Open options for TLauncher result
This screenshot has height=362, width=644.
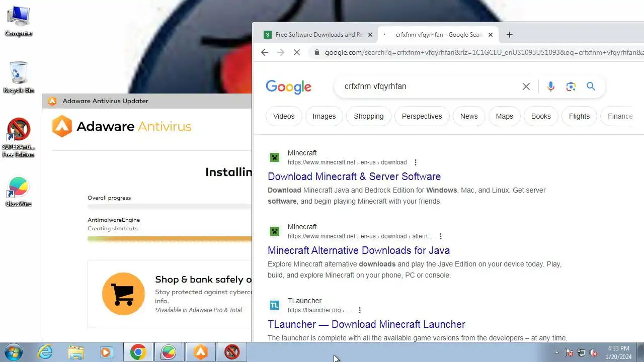(x=360, y=310)
